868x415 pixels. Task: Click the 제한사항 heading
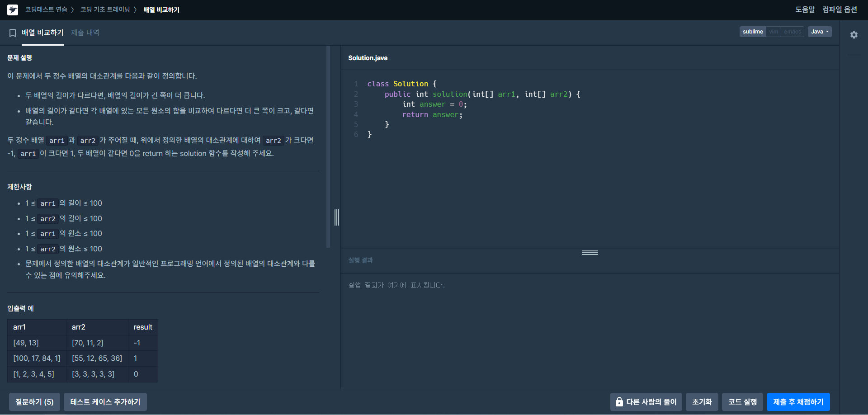point(19,187)
